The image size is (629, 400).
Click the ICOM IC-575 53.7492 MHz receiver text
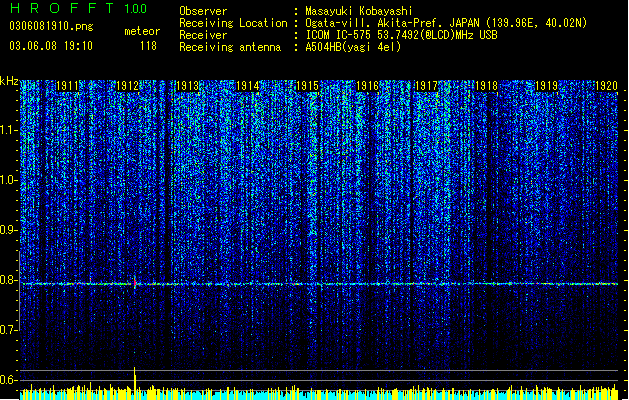401,35
